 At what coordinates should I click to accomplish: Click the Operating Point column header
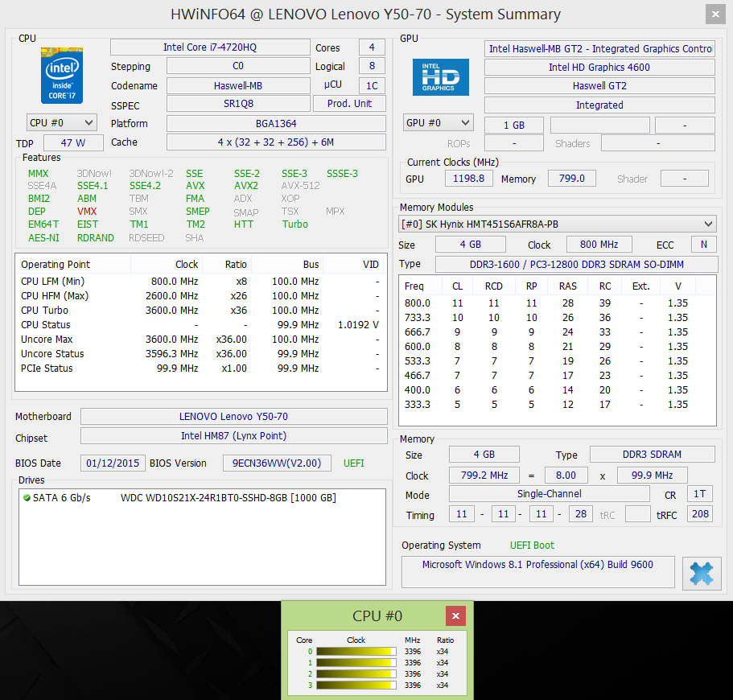point(73,264)
